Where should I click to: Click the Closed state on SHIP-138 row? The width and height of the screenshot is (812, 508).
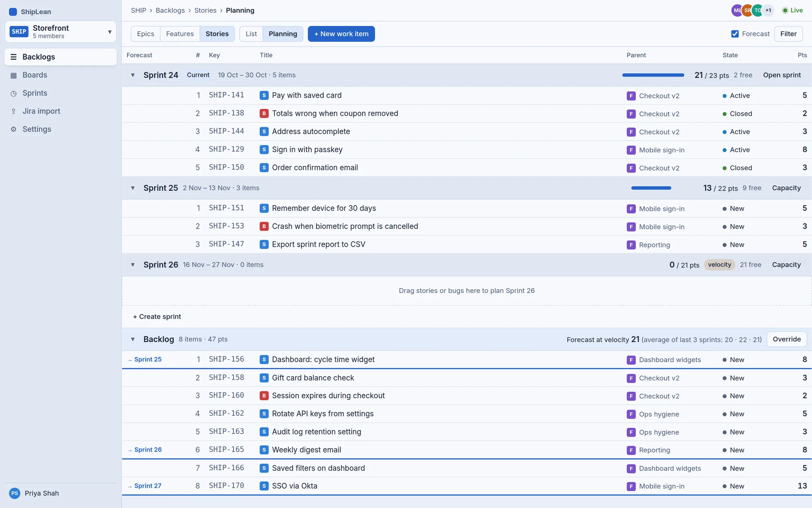coord(737,114)
